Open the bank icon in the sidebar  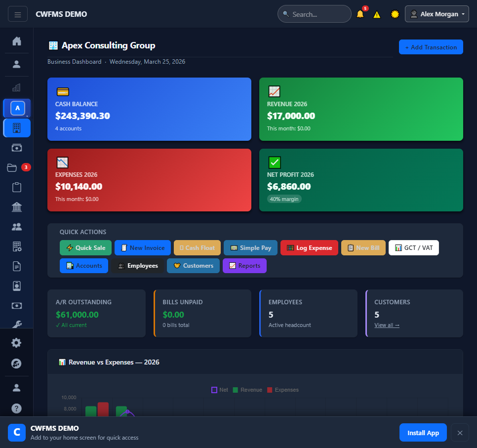click(16, 207)
